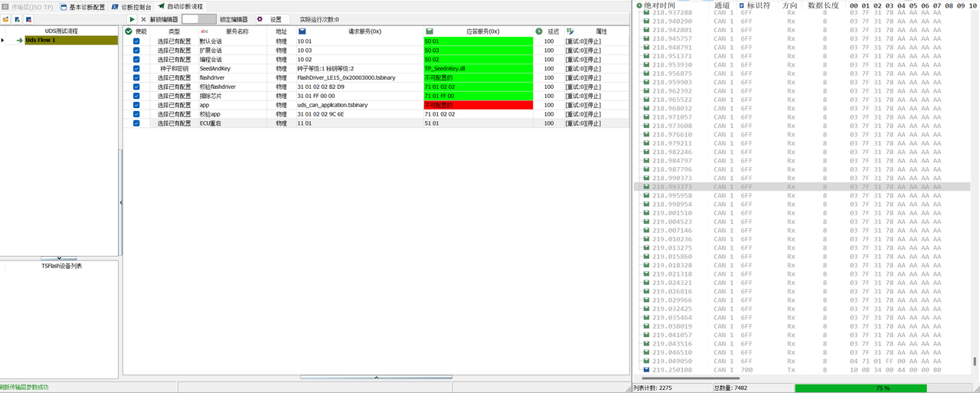This screenshot has width=980, height=393.
Task: Toggle enable checkbox for SeedAndKey row
Action: point(136,68)
